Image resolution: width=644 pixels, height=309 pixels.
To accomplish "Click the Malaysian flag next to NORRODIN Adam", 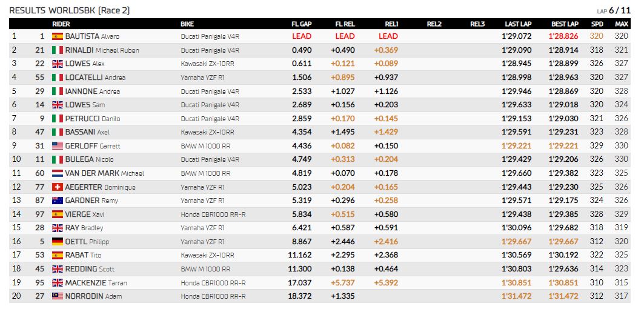I will [58, 296].
